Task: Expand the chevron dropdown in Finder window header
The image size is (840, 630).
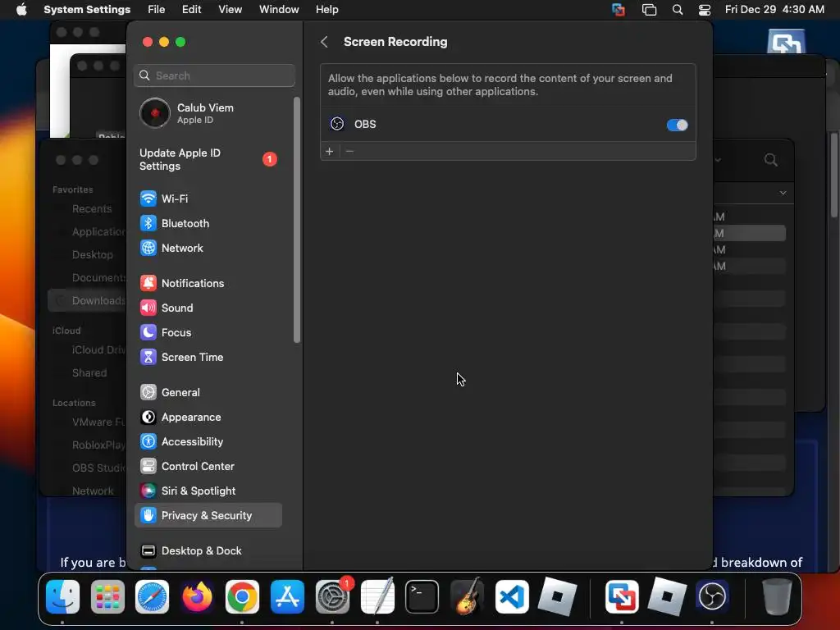Action: tap(783, 193)
